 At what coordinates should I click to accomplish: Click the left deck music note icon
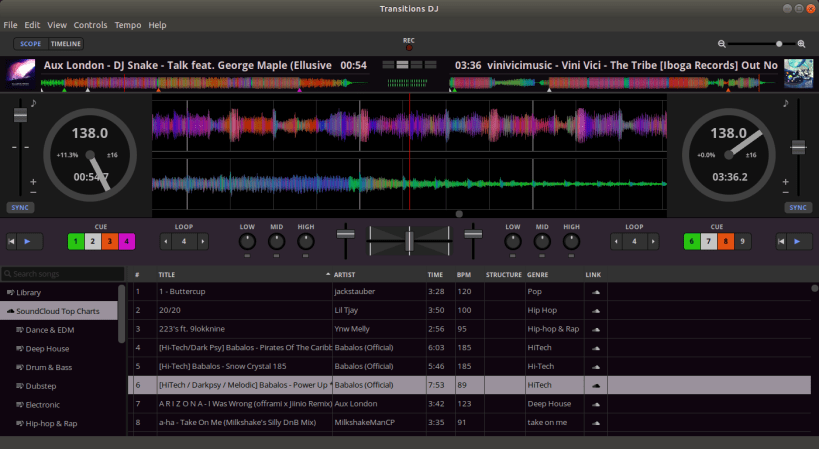coord(33,102)
